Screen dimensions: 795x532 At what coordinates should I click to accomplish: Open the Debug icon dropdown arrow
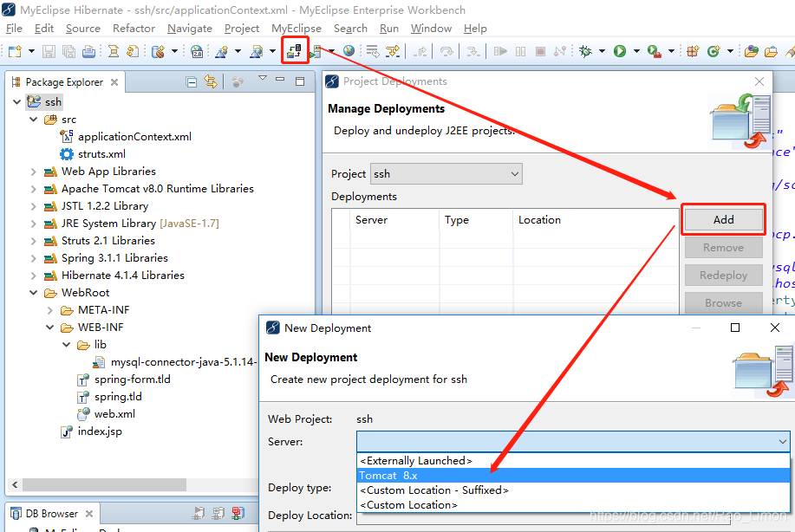coord(602,51)
